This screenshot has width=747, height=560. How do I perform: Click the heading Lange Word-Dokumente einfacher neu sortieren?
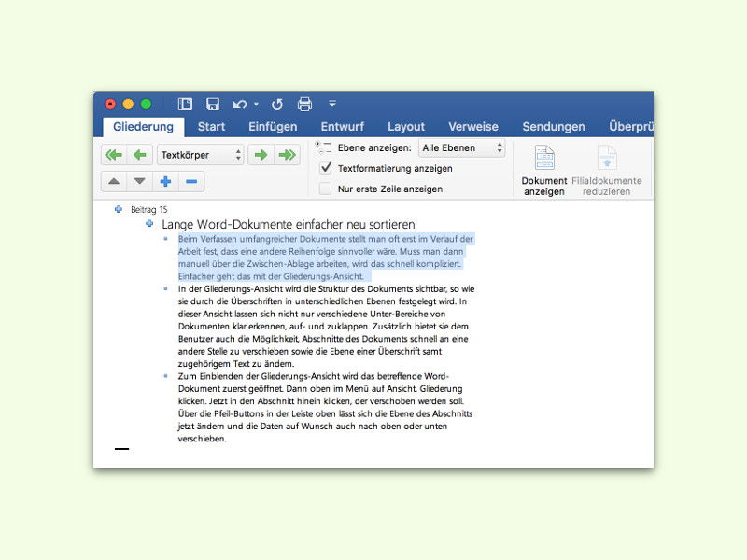(289, 224)
